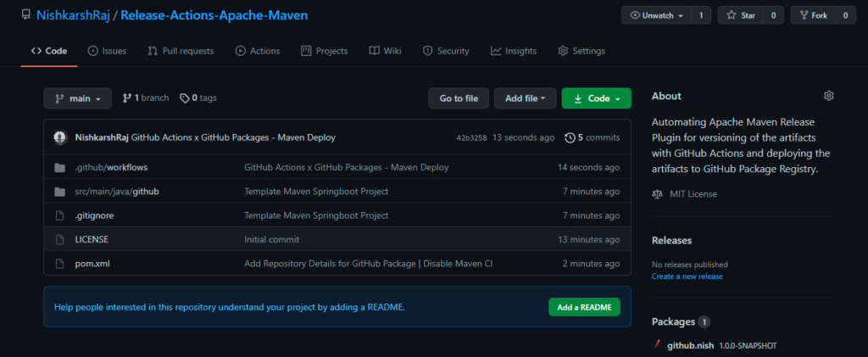Image resolution: width=868 pixels, height=357 pixels.
Task: Click the pom.xml file icon
Action: coord(60,264)
